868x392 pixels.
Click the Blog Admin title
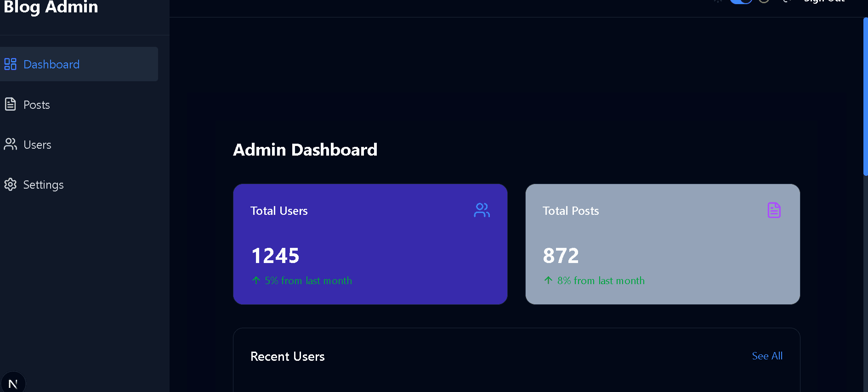tap(51, 7)
